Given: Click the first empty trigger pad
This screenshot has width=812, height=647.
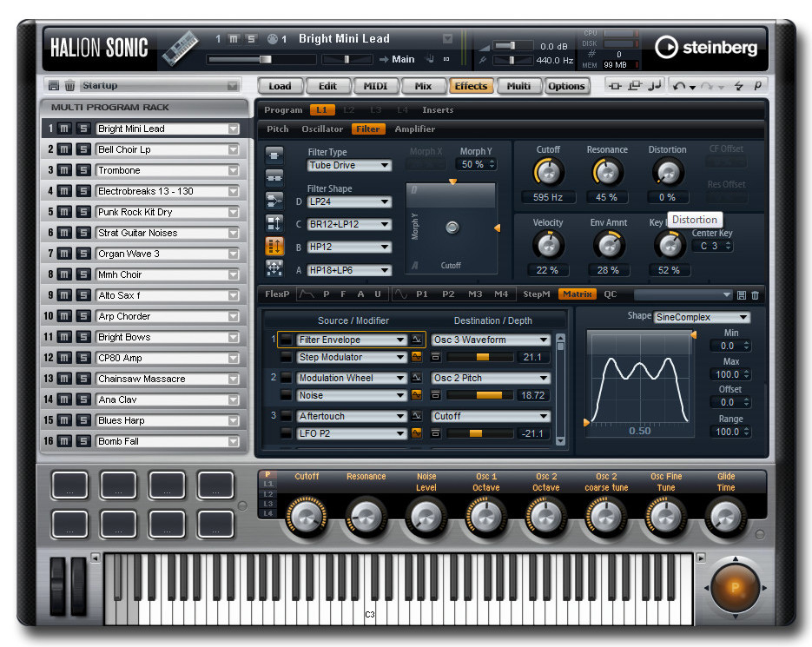Looking at the screenshot, I should (x=70, y=485).
